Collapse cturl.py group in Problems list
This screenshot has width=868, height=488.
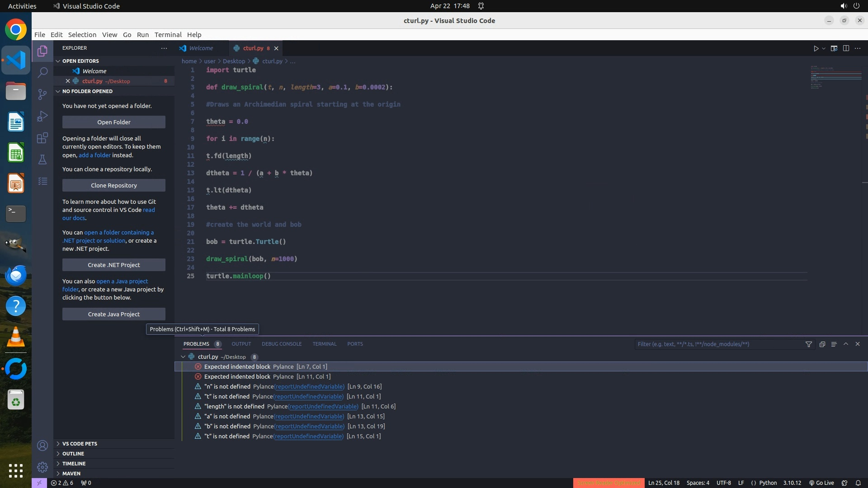tap(183, 357)
